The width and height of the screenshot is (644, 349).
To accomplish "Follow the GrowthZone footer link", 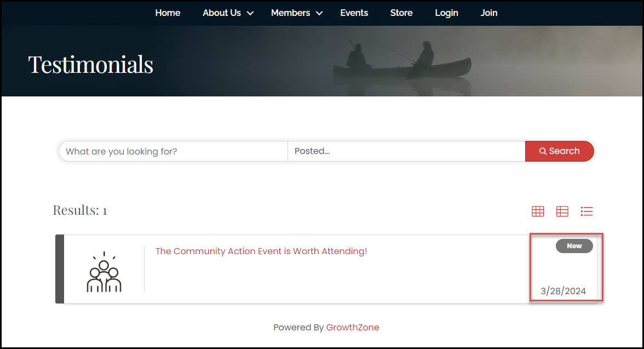I will pyautogui.click(x=353, y=328).
